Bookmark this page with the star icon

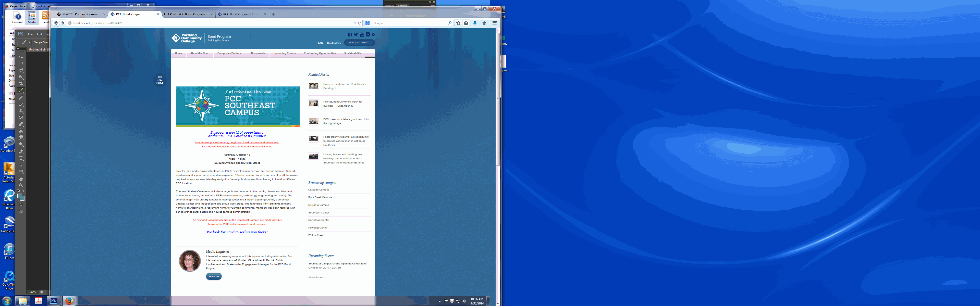(458, 23)
